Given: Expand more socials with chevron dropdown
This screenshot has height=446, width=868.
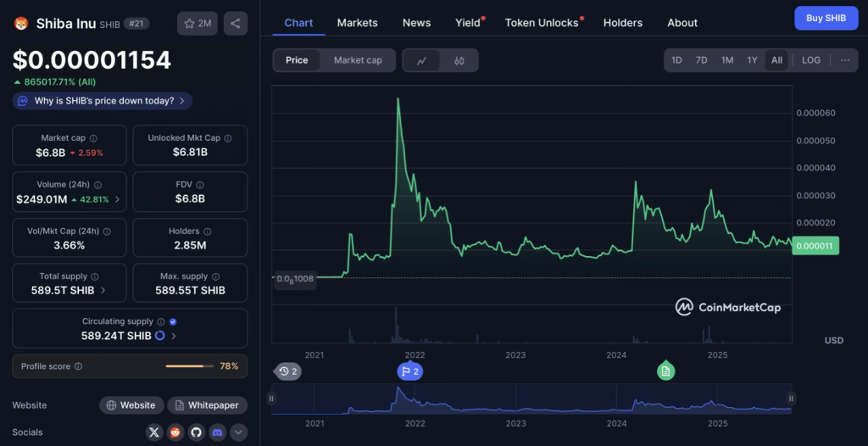Looking at the screenshot, I should point(239,432).
